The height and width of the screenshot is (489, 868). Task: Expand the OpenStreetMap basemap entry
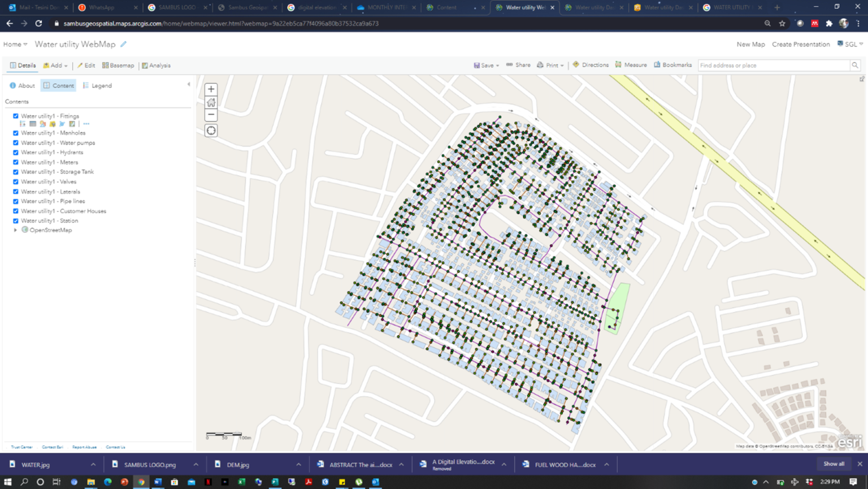point(15,230)
